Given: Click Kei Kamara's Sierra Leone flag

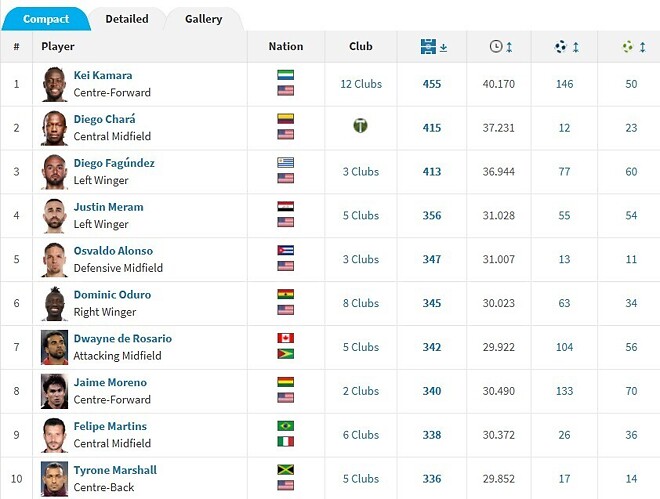Looking at the screenshot, I should pyautogui.click(x=285, y=76).
